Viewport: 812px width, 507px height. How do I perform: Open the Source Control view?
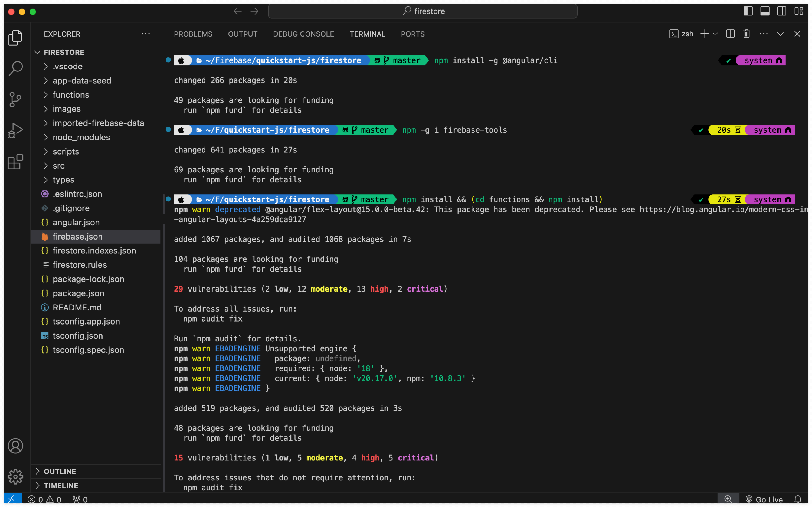[15, 100]
